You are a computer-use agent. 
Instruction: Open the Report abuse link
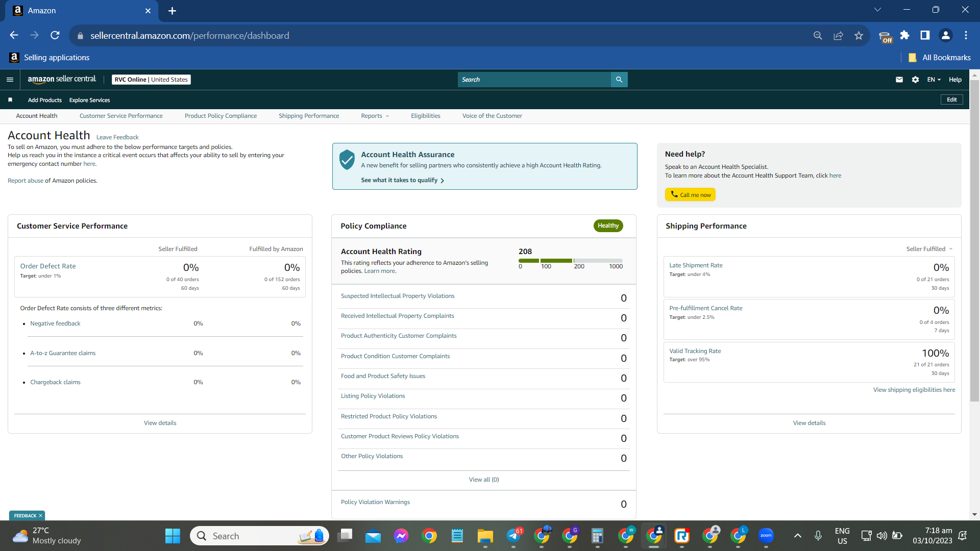point(26,181)
